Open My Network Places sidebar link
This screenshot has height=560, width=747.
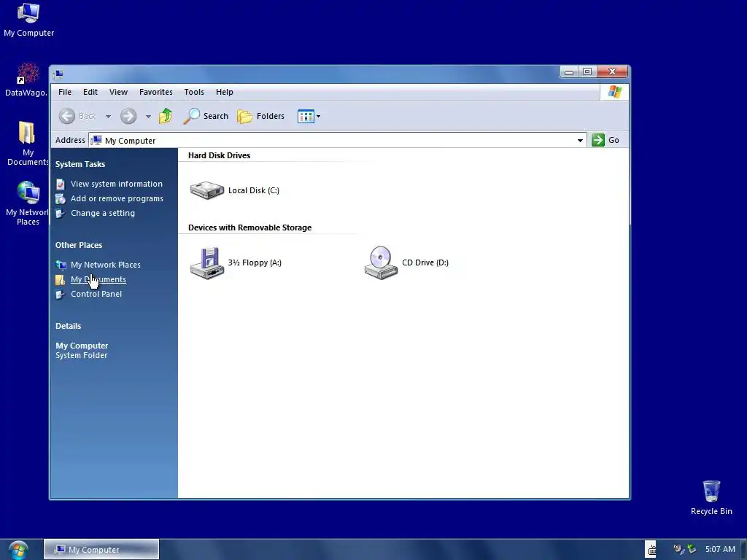[x=106, y=265]
